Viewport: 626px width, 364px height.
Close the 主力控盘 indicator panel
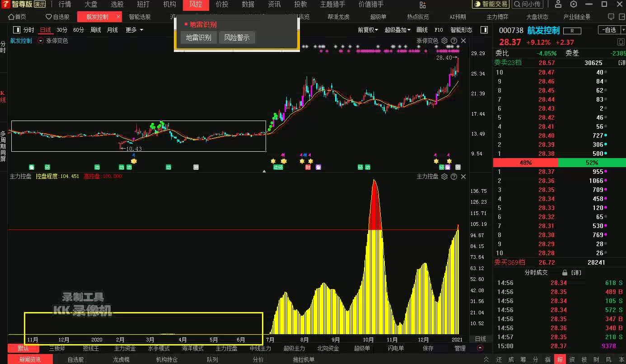[x=463, y=177]
